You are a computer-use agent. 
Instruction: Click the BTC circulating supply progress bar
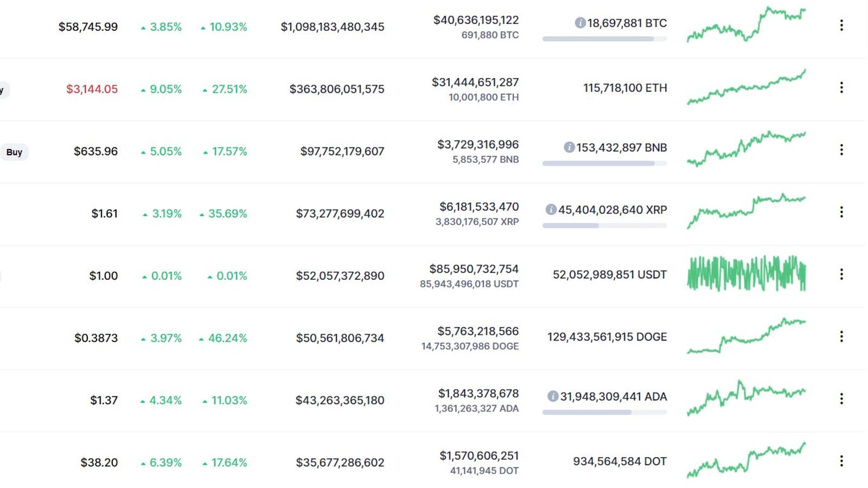[x=604, y=39]
